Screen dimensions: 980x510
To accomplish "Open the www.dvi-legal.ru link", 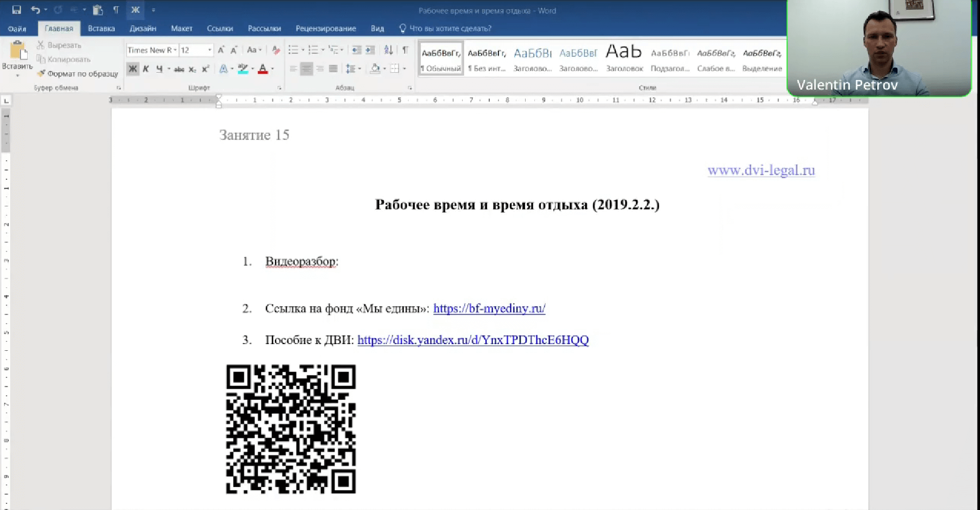I will pos(761,170).
